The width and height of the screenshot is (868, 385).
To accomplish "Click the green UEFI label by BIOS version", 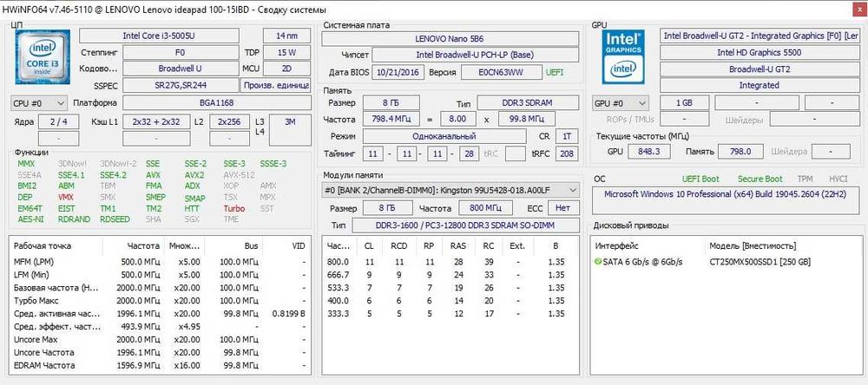I will coord(555,73).
